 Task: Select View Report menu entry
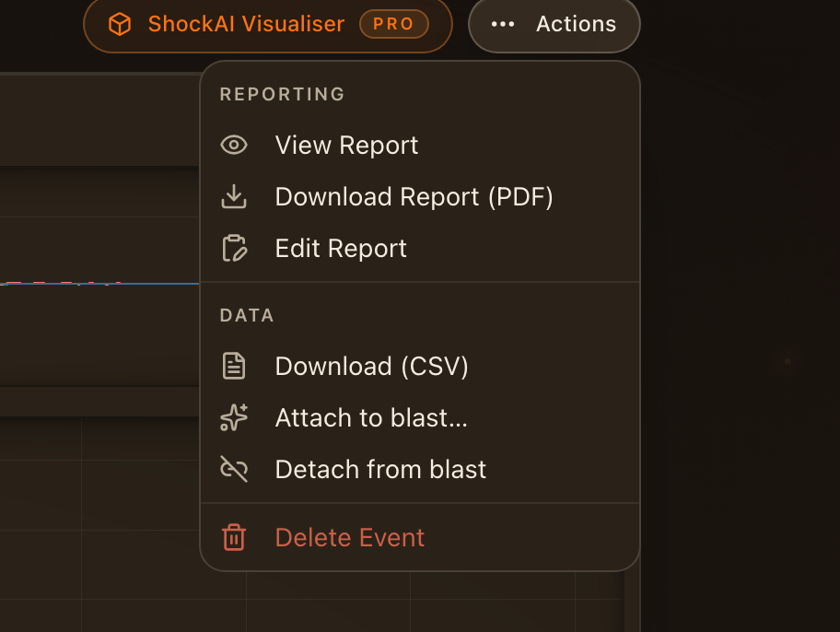419,146
